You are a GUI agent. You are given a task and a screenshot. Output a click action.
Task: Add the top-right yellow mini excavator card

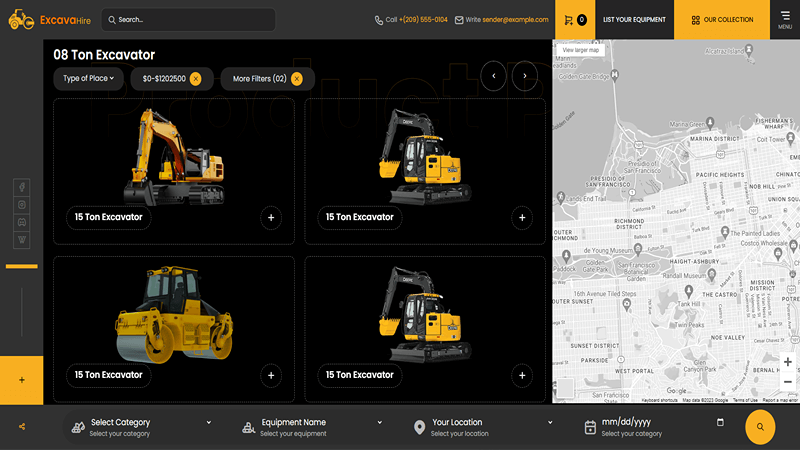coord(522,218)
